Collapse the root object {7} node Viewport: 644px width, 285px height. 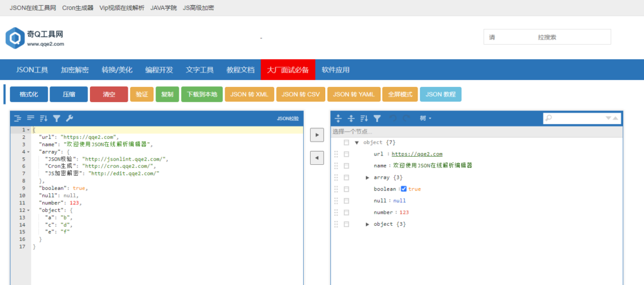(357, 143)
